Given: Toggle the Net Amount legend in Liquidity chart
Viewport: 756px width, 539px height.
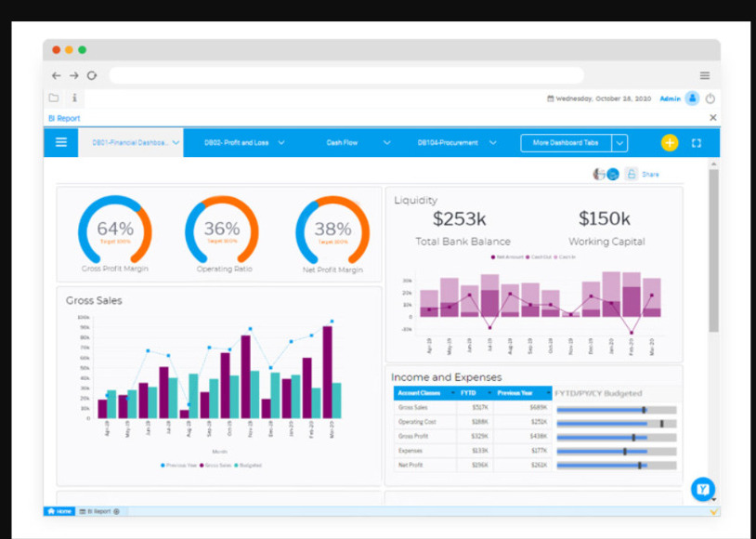Looking at the screenshot, I should (507, 257).
